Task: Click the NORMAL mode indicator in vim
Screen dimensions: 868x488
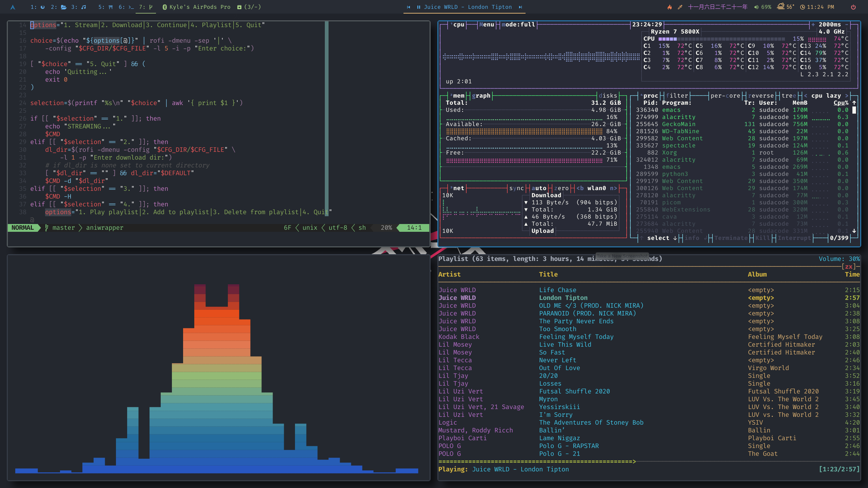Action: point(22,227)
